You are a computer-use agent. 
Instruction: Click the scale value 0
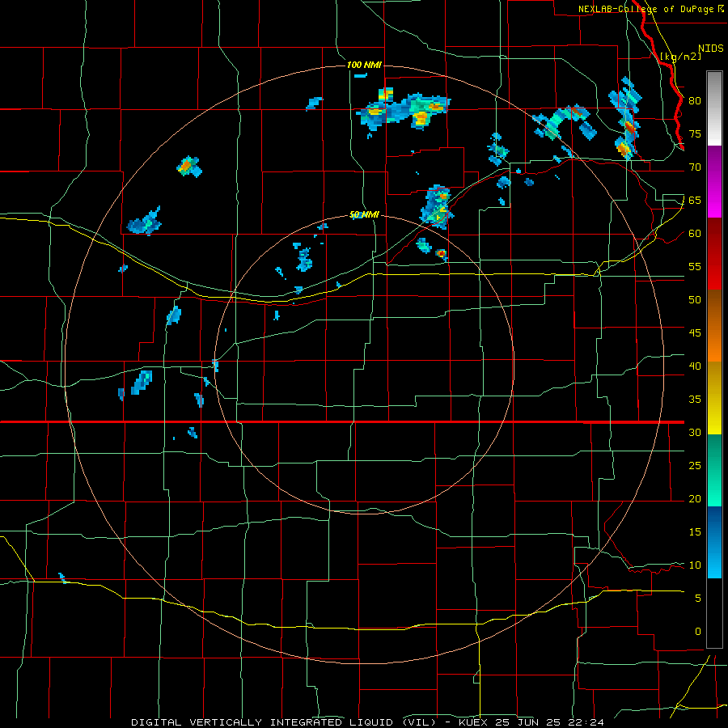click(698, 632)
